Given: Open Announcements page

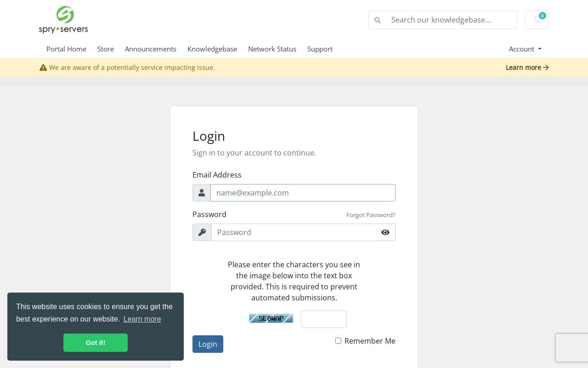Looking at the screenshot, I should pyautogui.click(x=151, y=49).
